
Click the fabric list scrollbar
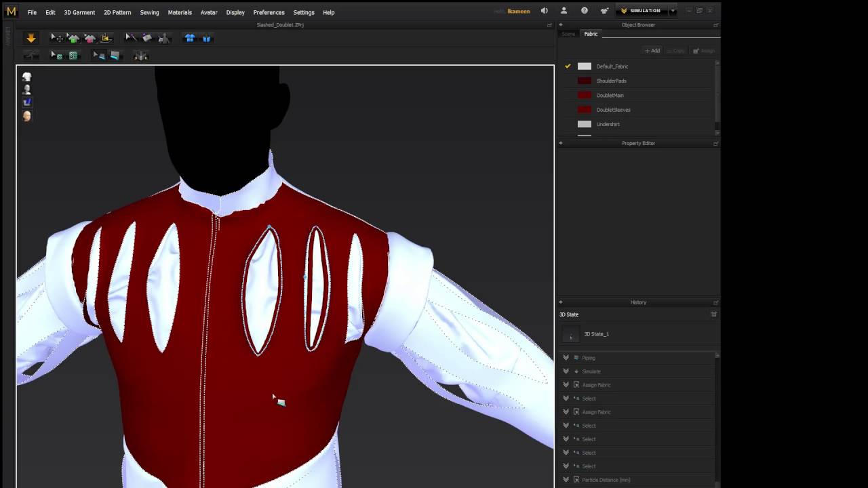(x=717, y=98)
